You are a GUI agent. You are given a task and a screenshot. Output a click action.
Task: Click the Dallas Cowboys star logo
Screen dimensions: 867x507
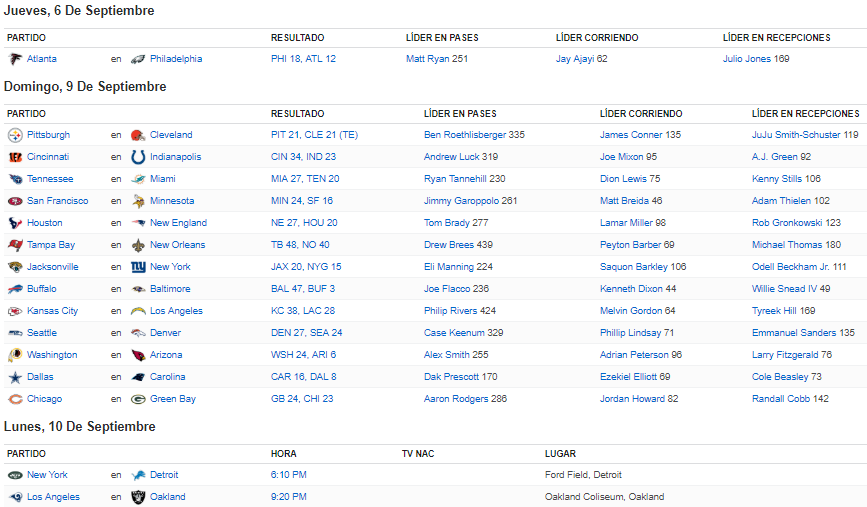15,377
